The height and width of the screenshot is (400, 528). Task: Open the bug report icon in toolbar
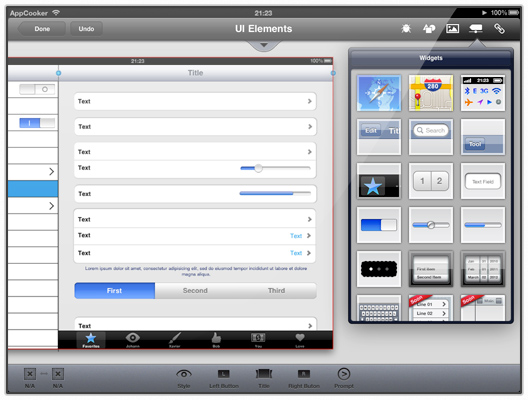point(406,29)
